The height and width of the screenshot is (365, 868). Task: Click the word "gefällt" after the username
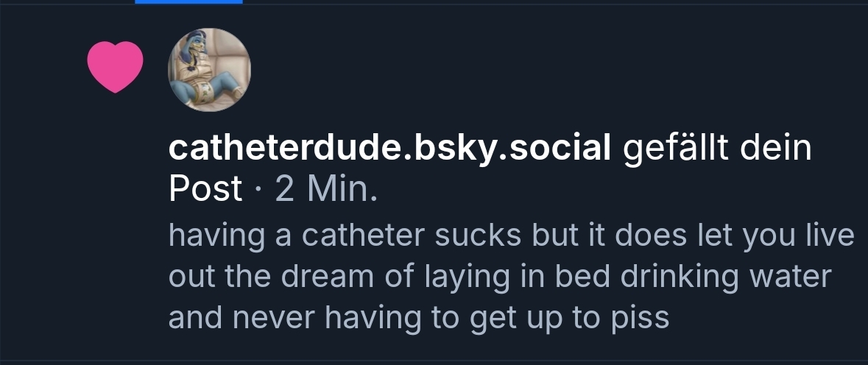pos(671,149)
